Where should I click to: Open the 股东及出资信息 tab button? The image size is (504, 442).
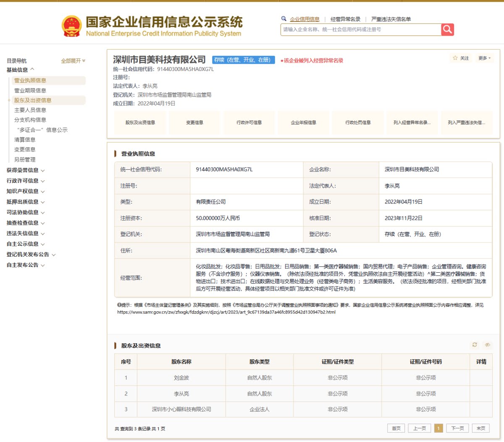(x=140, y=123)
